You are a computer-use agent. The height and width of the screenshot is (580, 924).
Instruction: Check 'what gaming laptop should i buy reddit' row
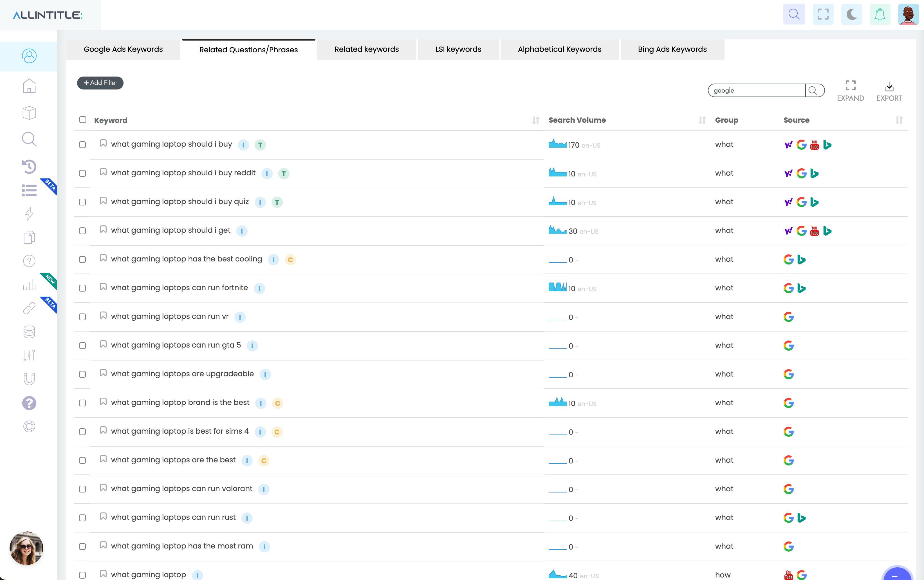[82, 173]
